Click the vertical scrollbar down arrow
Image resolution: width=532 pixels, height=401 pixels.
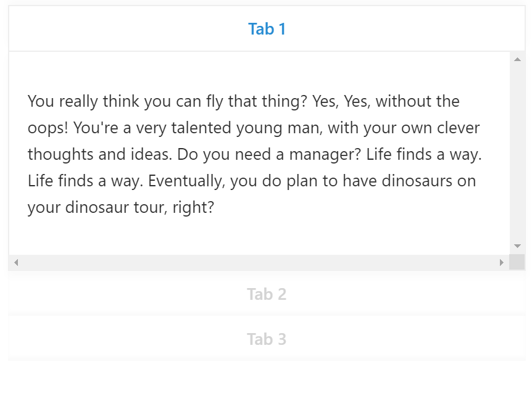point(517,246)
